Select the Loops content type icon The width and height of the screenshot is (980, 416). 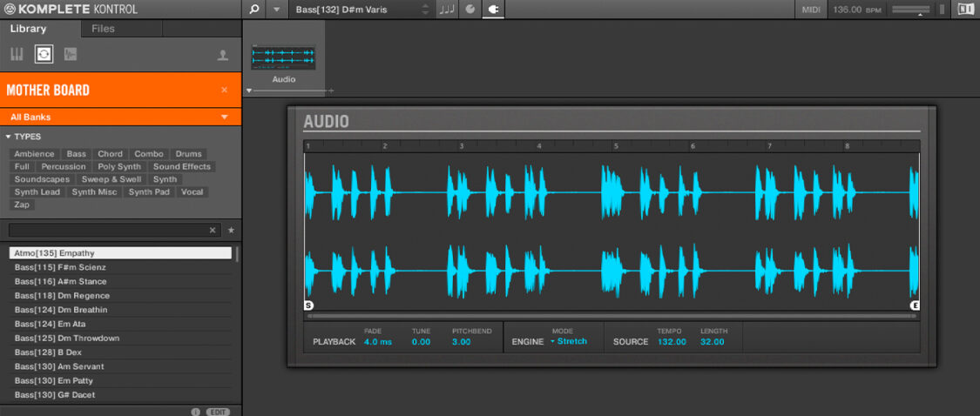pos(44,54)
